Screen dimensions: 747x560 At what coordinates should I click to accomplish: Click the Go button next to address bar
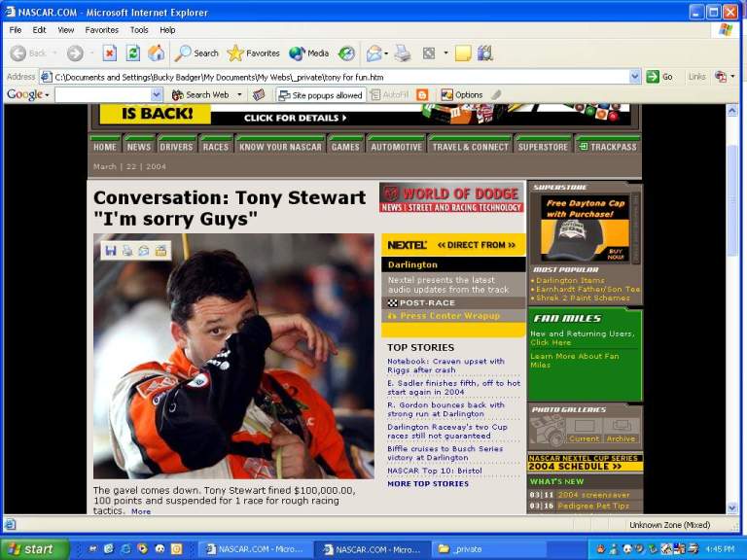tap(659, 77)
